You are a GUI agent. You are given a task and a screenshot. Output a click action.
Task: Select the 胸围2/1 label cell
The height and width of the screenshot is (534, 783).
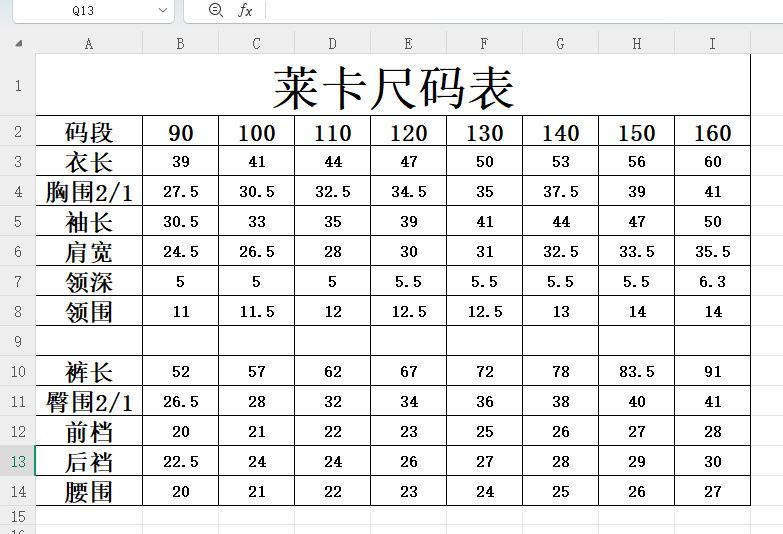(89, 191)
